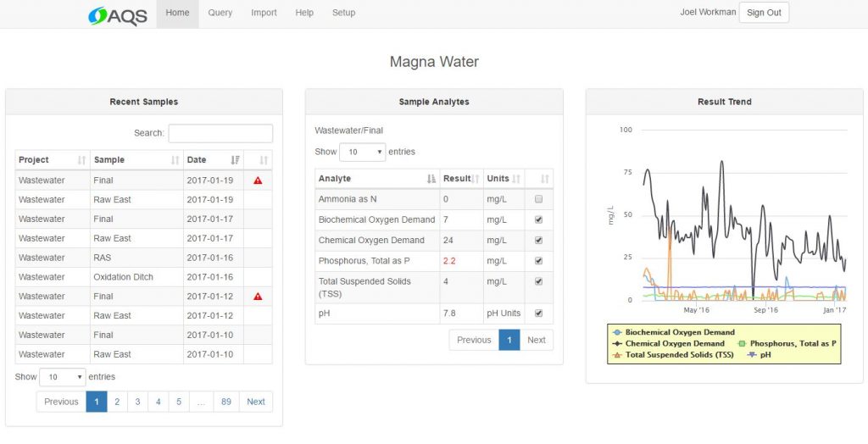Click the AQS logo
Screen dimensions: 868x444
(x=117, y=16)
